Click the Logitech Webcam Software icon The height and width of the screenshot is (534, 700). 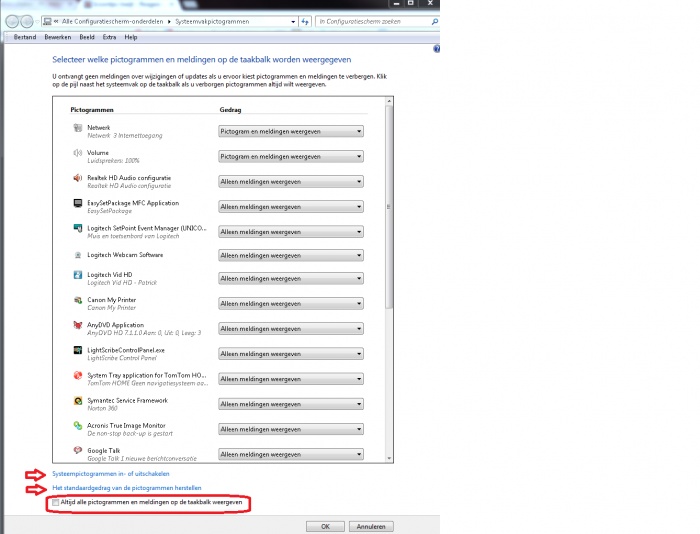78,255
